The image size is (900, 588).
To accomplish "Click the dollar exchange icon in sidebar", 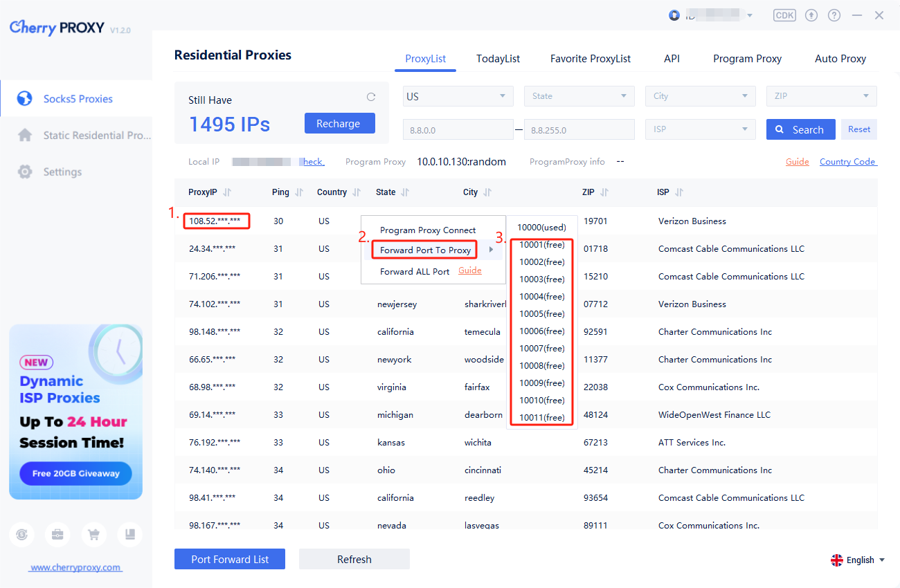I will point(22,534).
